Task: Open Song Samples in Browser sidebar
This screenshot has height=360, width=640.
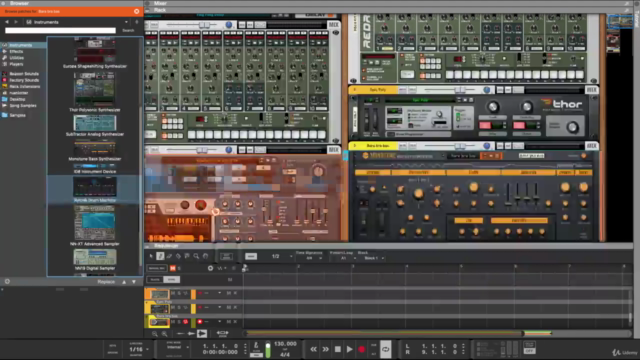Action: pyautogui.click(x=23, y=105)
